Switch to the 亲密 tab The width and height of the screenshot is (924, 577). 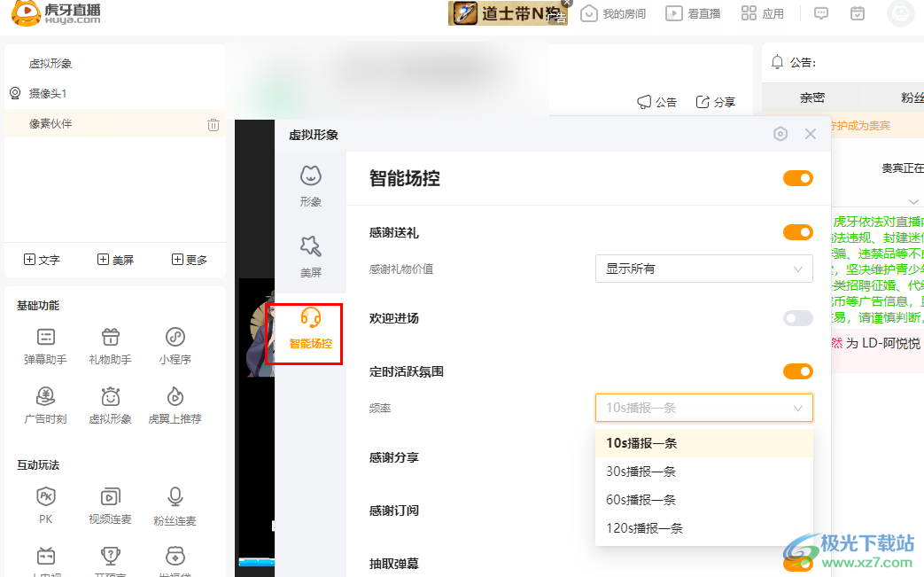[812, 97]
